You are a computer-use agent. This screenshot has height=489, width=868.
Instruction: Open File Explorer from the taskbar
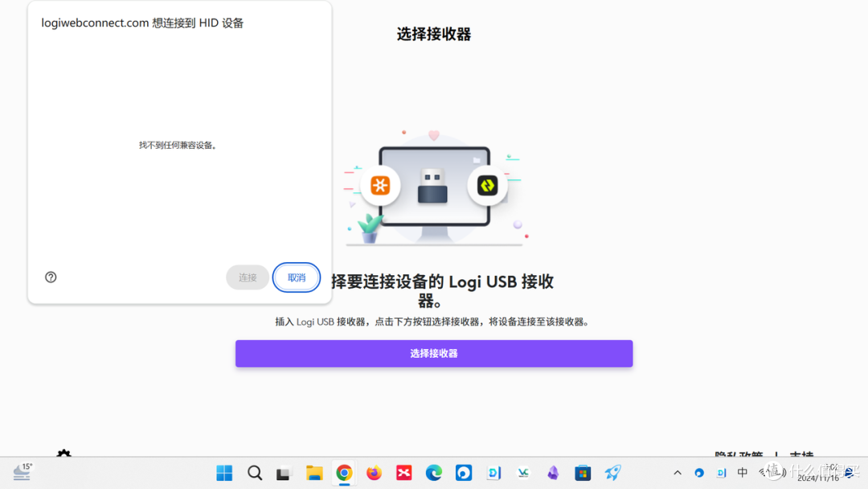[x=314, y=473]
